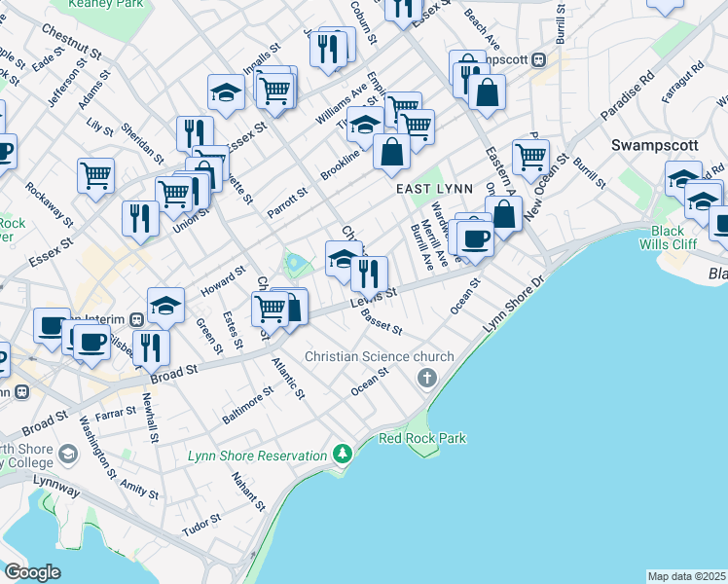Image resolution: width=728 pixels, height=584 pixels.
Task: Click the Estes St label
Action: click(x=233, y=330)
